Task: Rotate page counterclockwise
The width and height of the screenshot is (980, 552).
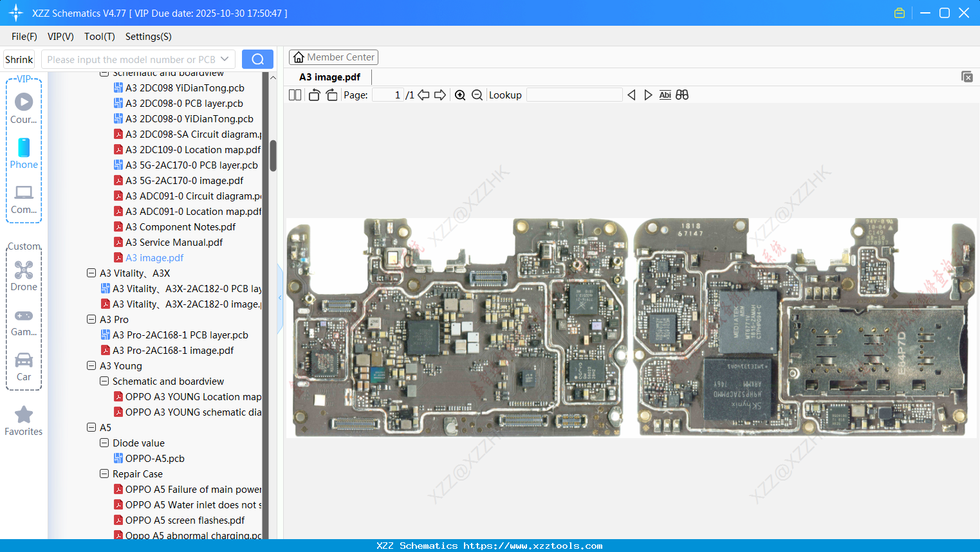Action: (x=314, y=95)
